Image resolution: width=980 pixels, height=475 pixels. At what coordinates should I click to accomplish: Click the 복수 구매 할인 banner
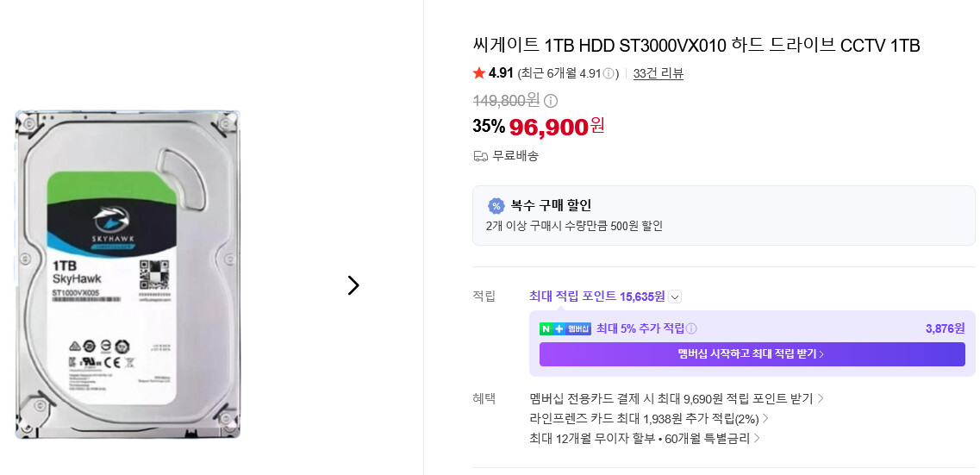tap(724, 216)
